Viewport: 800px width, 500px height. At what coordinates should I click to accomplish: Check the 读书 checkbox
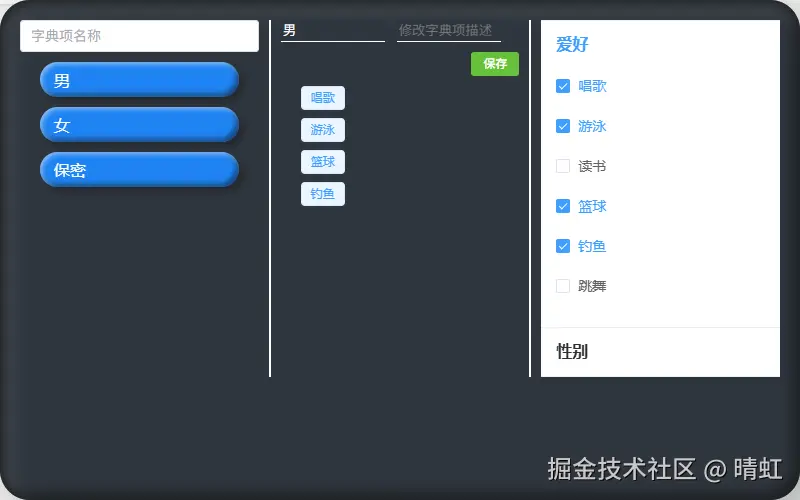click(x=563, y=166)
